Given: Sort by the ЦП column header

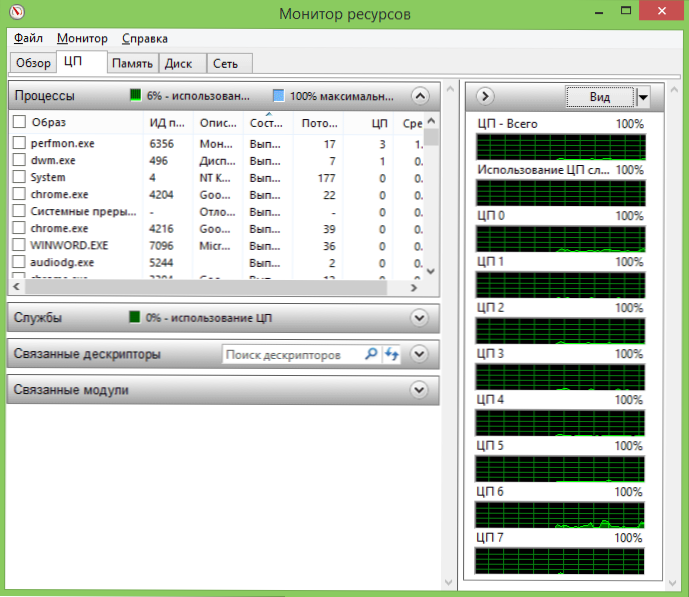Looking at the screenshot, I should pyautogui.click(x=368, y=123).
